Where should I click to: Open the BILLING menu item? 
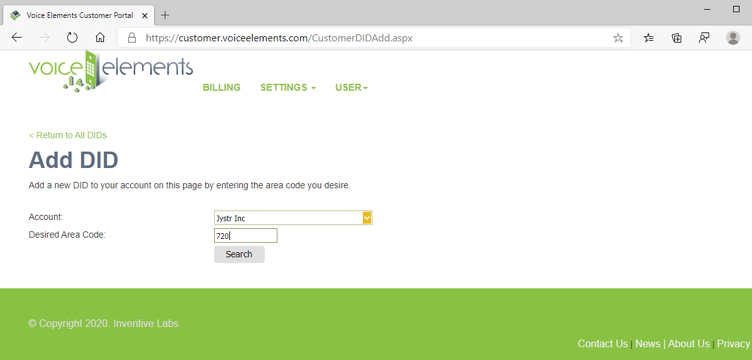point(222,88)
